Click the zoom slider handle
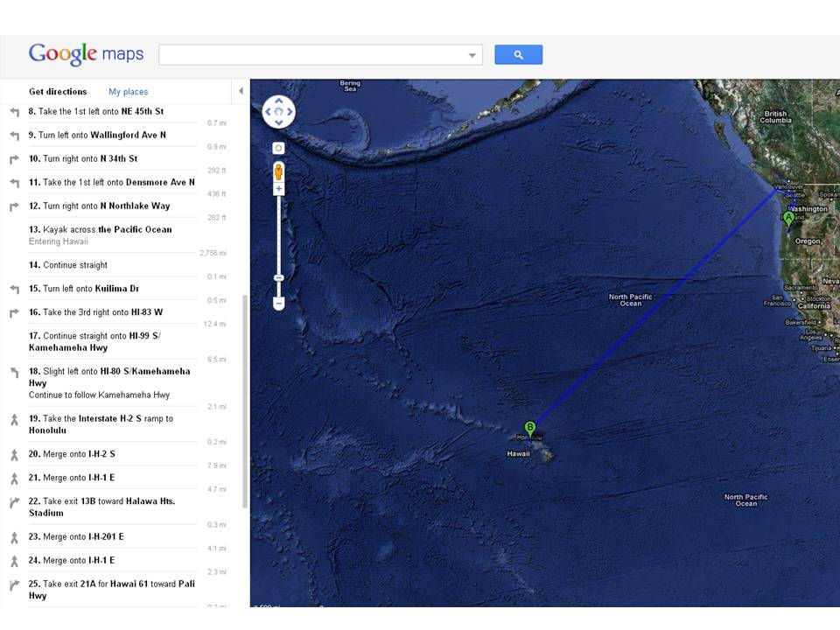 pos(278,277)
